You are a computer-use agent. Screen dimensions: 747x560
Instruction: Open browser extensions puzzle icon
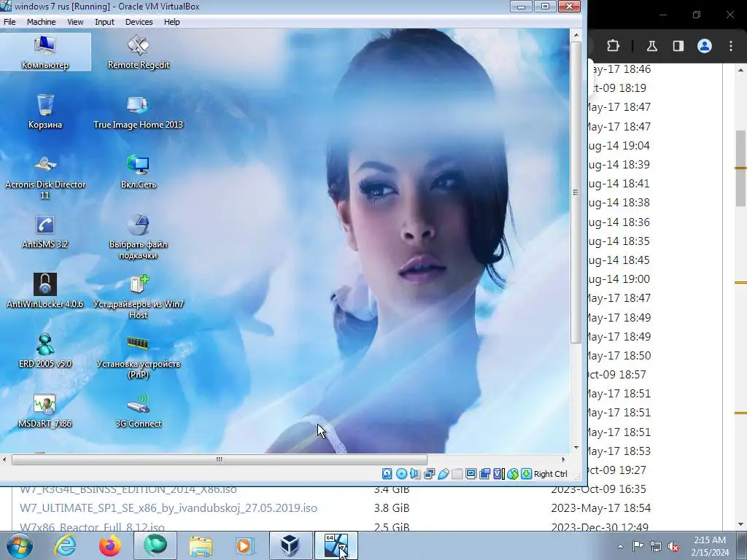(613, 46)
